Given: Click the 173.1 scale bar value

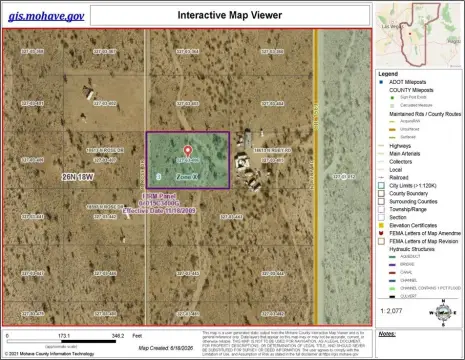Looking at the screenshot, I should point(64,336).
